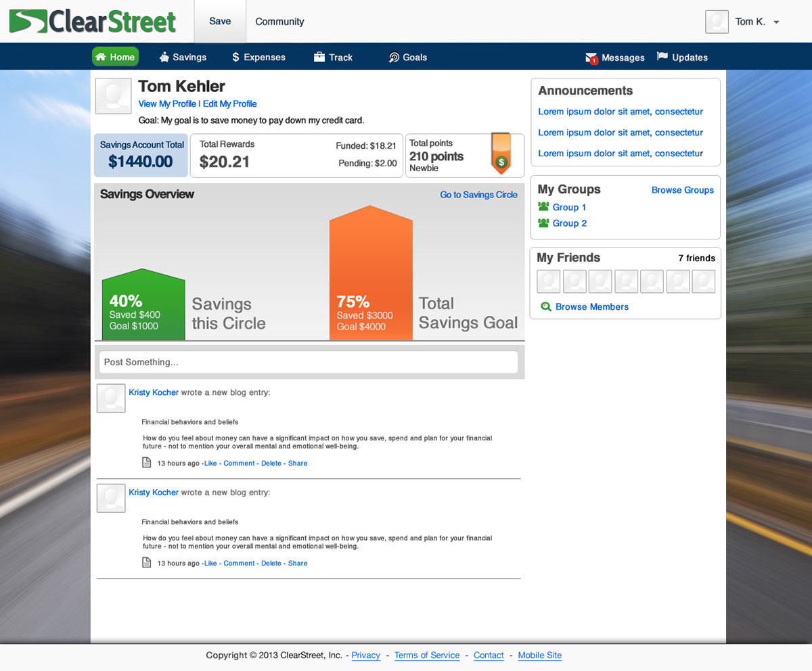This screenshot has width=812, height=671.
Task: Comment on the first blog entry
Action: pyautogui.click(x=239, y=463)
